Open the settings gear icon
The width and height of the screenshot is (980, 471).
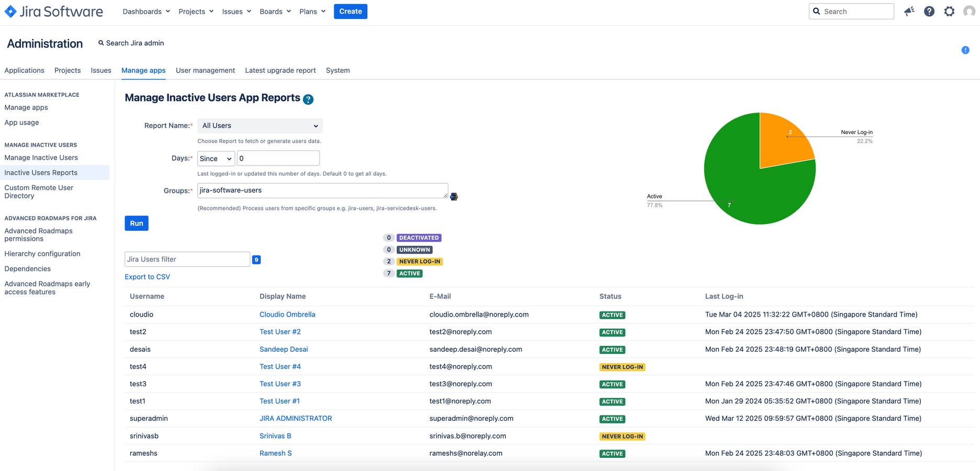949,11
